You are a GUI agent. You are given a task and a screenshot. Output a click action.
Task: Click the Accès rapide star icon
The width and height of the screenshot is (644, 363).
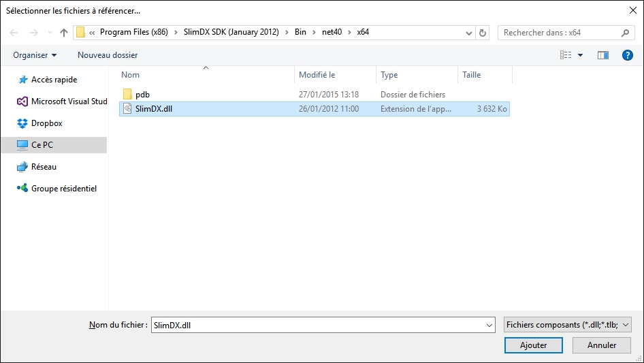coord(22,80)
